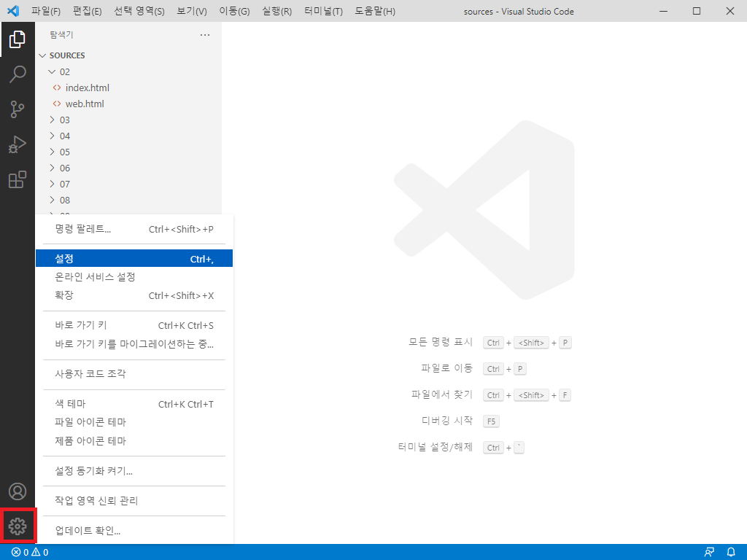Open the Source Control view icon
Screen dimensions: 747x560
point(18,109)
